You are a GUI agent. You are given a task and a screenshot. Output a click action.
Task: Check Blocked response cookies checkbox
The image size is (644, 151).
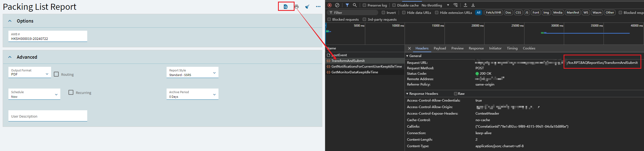tap(620, 12)
